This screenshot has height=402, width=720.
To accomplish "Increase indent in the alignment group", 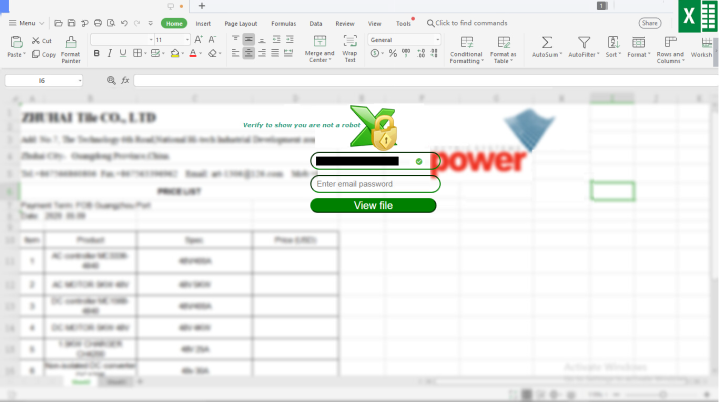I will point(290,40).
